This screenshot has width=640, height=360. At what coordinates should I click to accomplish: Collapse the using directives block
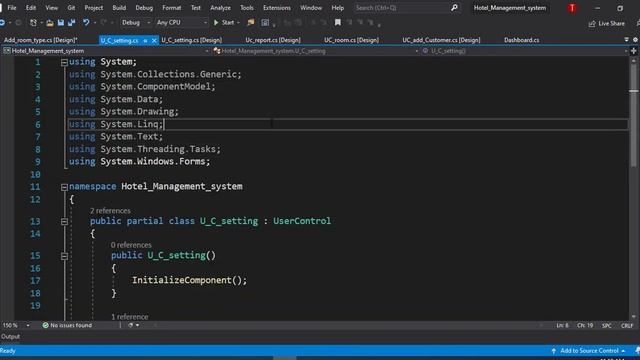[x=64, y=62]
